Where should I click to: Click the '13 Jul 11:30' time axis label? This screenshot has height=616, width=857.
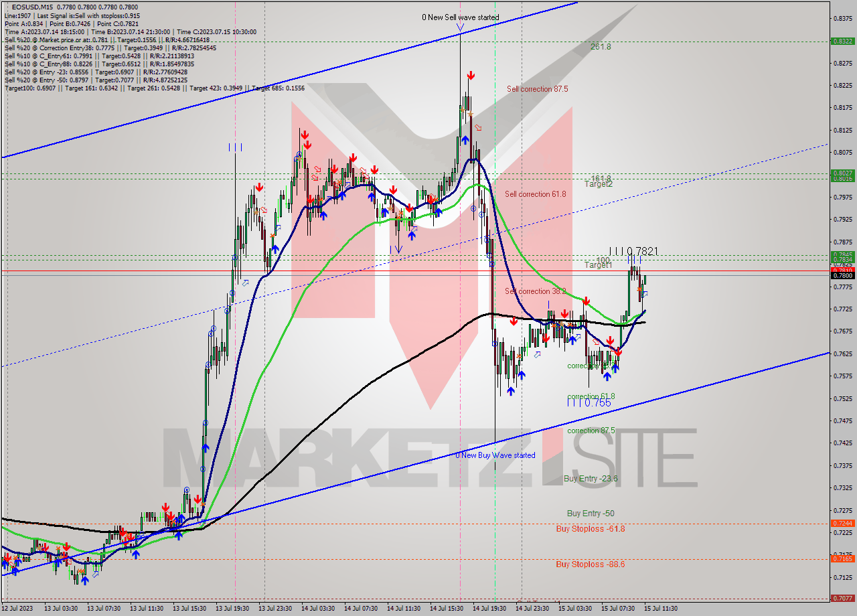click(147, 609)
